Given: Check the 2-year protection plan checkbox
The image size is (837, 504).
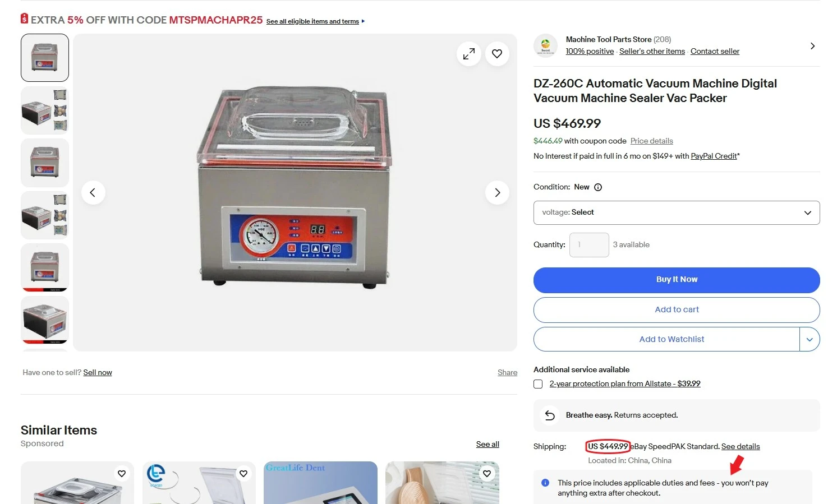Looking at the screenshot, I should [538, 384].
